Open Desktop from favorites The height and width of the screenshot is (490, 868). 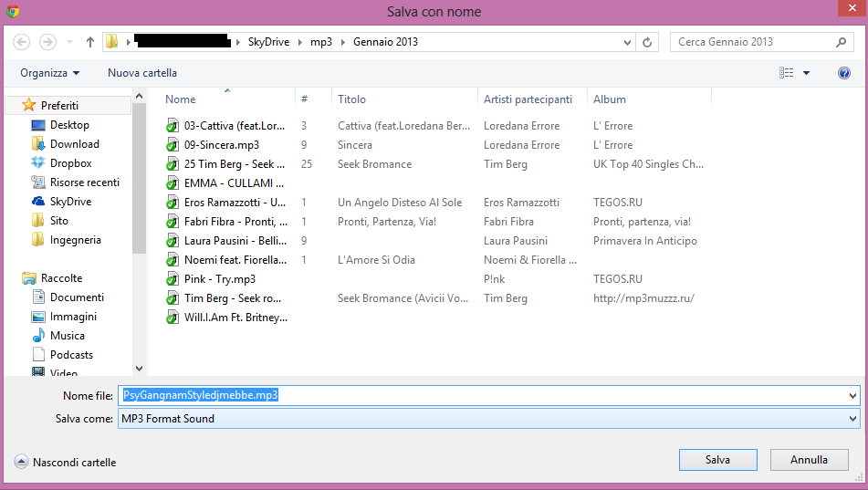tap(69, 125)
